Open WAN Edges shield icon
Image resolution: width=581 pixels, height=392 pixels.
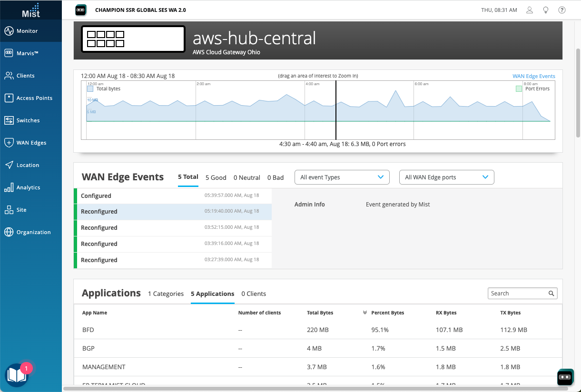9,143
